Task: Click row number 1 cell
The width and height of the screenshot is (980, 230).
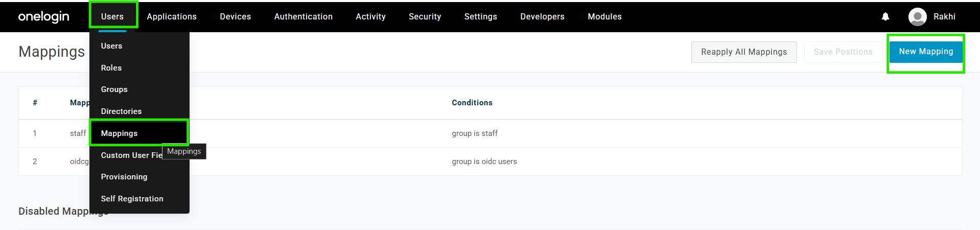Action: [x=35, y=133]
